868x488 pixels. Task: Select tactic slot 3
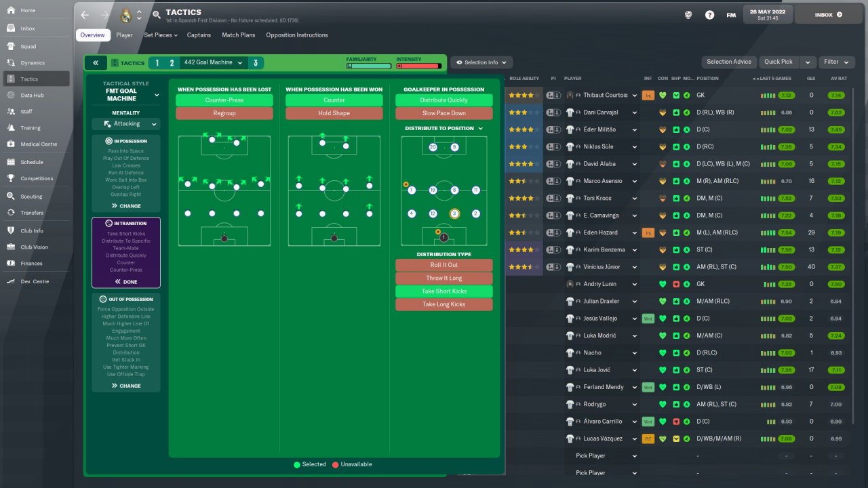[x=256, y=63]
